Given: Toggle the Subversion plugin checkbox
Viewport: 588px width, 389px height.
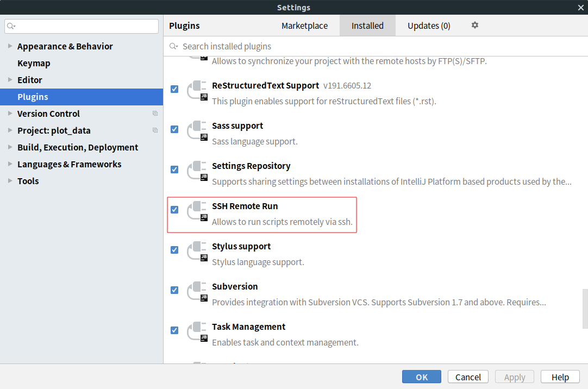Looking at the screenshot, I should coord(174,290).
